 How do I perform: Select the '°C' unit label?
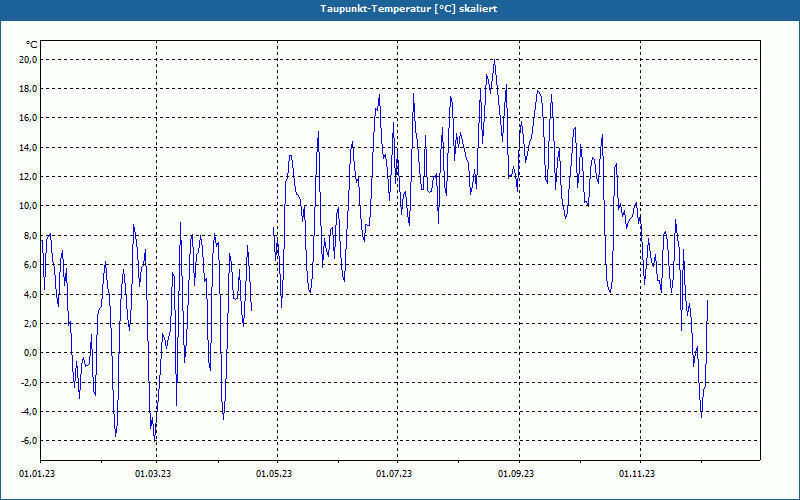32,45
